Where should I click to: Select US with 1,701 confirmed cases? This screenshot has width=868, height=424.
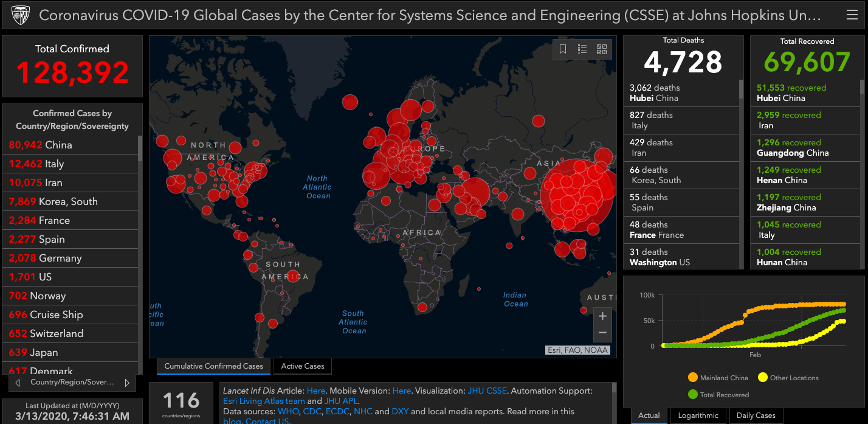[71, 277]
